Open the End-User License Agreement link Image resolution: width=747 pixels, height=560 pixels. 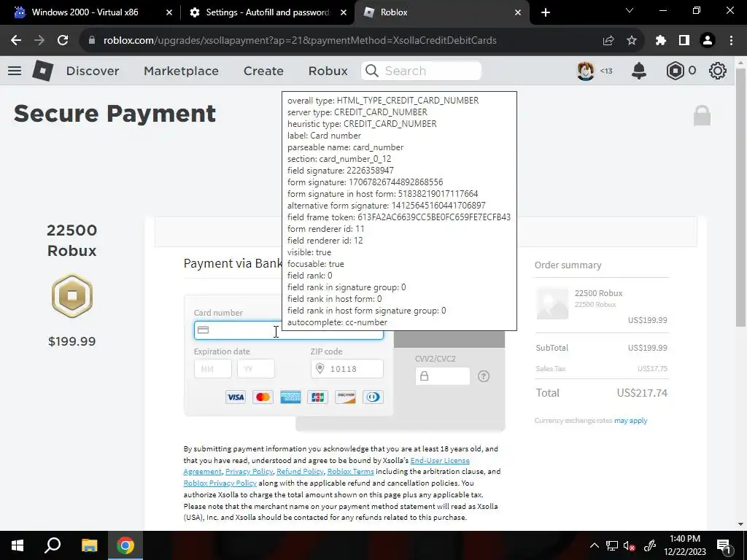327,466
